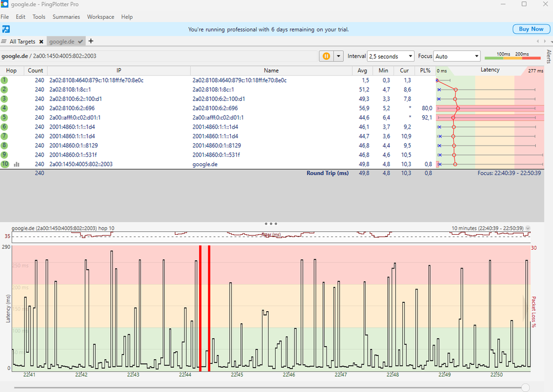Click the hop 4 green circle icon
The width and height of the screenshot is (553, 392).
4,108
